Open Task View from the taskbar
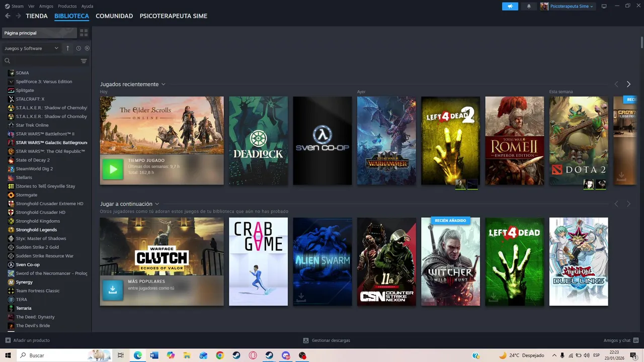 (121, 355)
